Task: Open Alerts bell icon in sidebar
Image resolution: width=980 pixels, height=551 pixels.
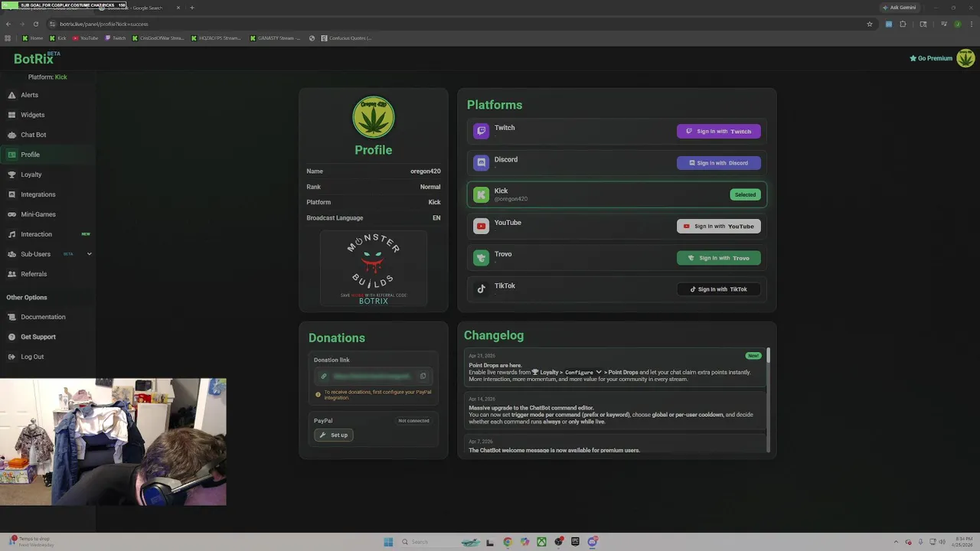Action: [11, 95]
